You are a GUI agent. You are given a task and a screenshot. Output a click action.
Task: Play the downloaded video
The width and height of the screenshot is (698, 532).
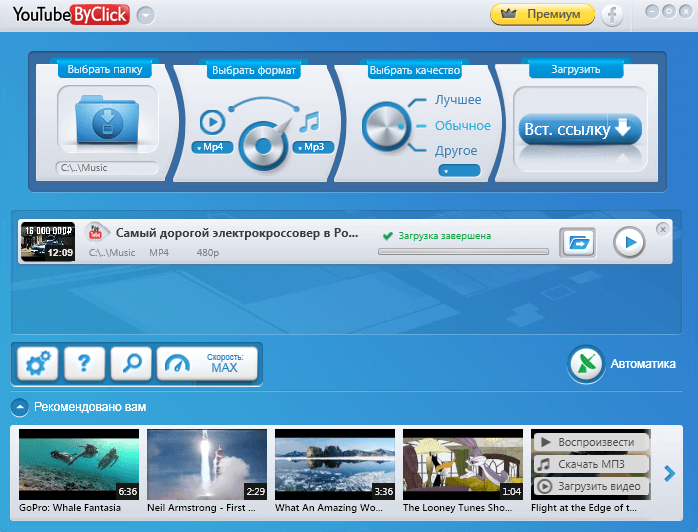pos(629,243)
